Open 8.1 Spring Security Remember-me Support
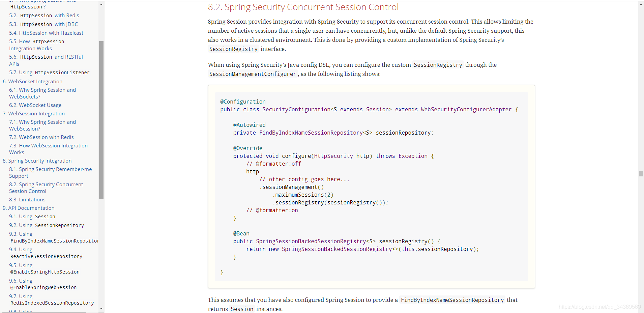 tap(51, 173)
